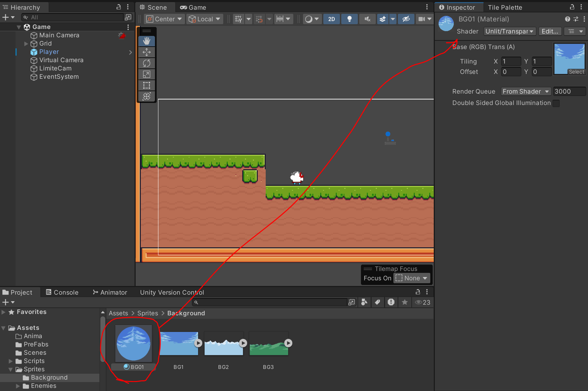Open the Console tab
The width and height of the screenshot is (588, 391).
pyautogui.click(x=62, y=293)
